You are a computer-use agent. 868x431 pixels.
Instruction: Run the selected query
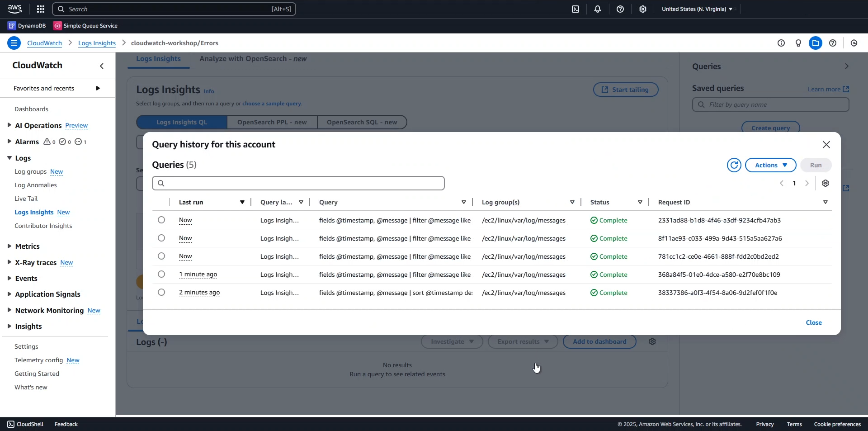pos(815,165)
